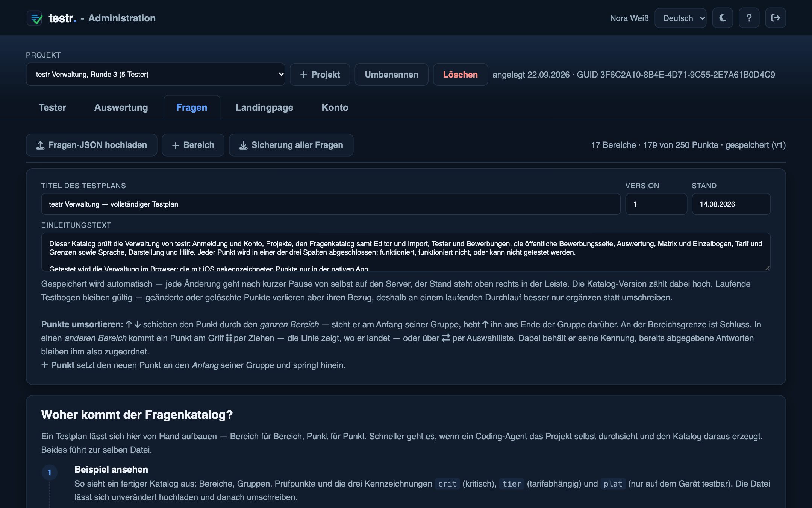Click the Stand date field

pos(731,204)
